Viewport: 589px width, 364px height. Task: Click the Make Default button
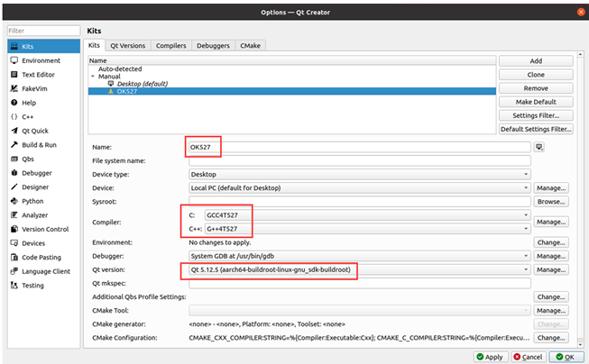click(536, 102)
